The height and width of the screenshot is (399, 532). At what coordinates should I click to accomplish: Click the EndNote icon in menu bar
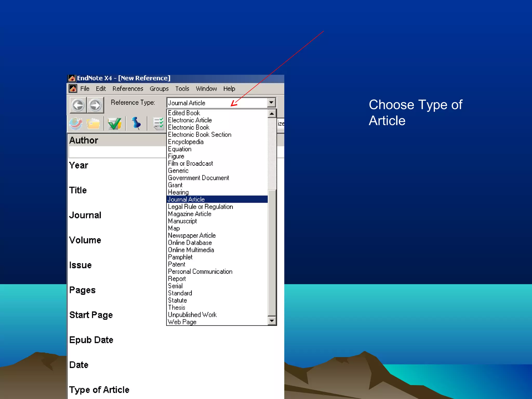coord(73,89)
